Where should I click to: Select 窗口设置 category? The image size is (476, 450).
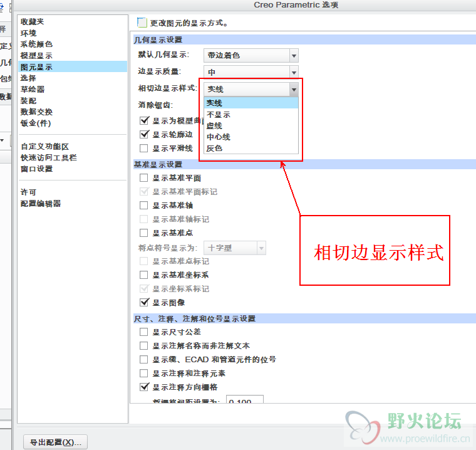36,169
